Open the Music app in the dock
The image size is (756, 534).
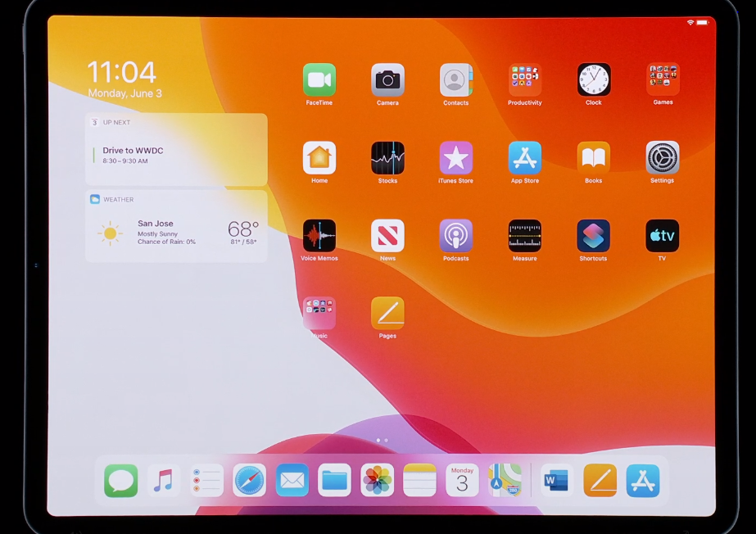tap(164, 481)
